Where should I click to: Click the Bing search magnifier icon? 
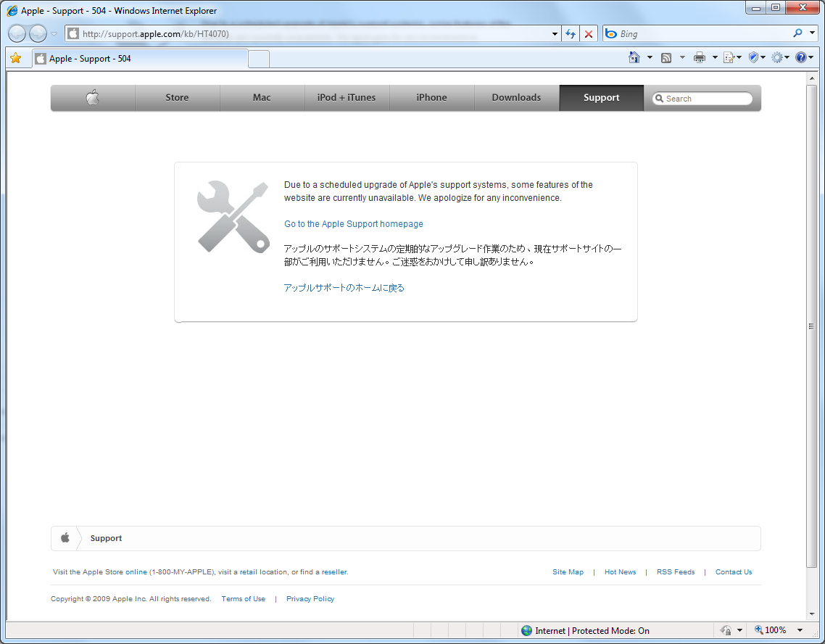(797, 33)
